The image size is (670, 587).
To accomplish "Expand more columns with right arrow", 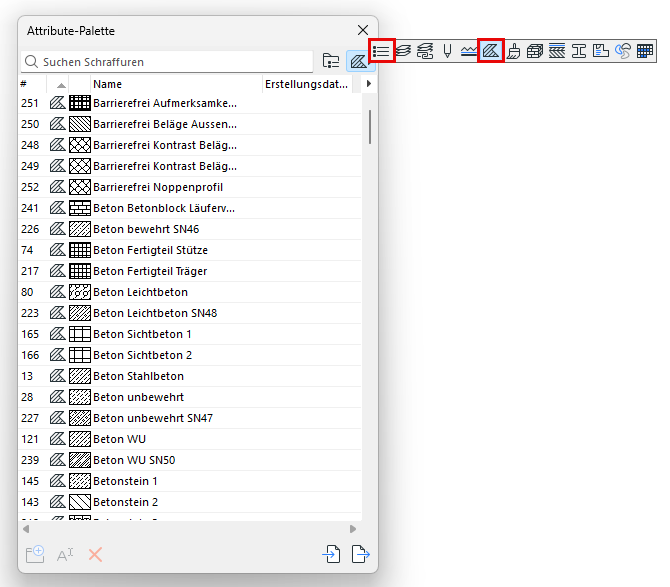I will [369, 84].
